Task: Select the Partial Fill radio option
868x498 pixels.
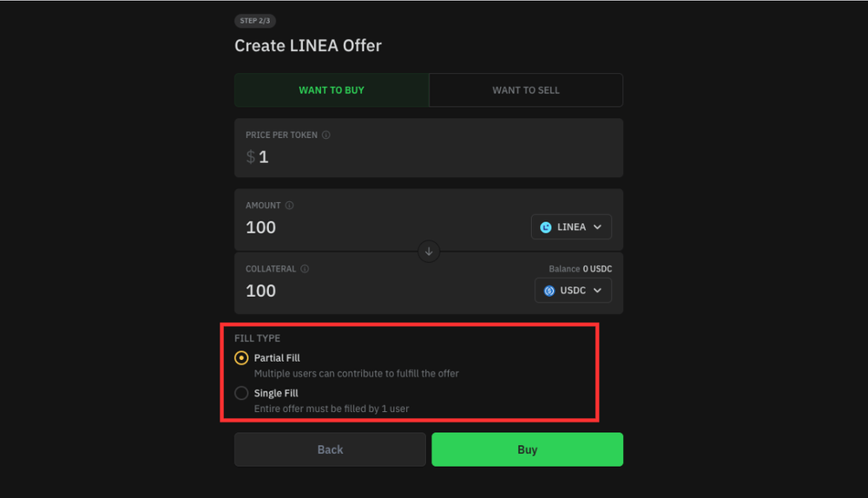Action: (241, 358)
